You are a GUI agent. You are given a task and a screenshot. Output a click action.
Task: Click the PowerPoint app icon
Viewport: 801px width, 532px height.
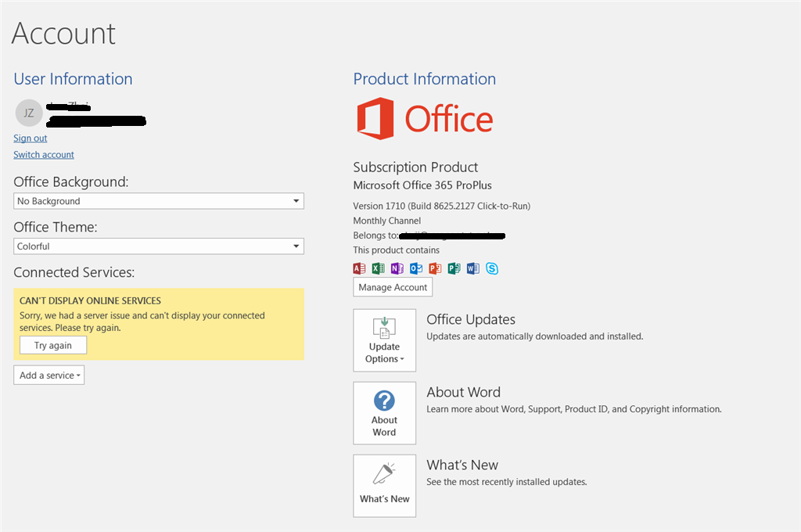click(x=435, y=268)
